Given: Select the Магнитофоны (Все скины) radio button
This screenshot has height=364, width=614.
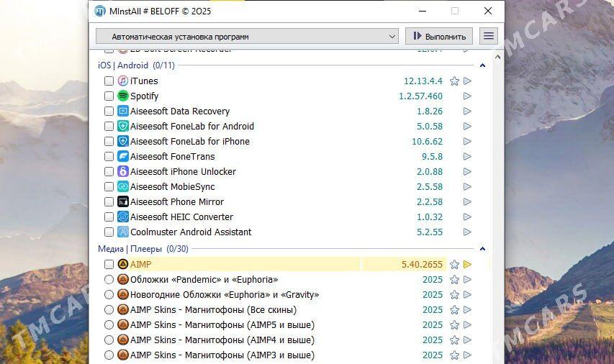Looking at the screenshot, I should 109,309.
